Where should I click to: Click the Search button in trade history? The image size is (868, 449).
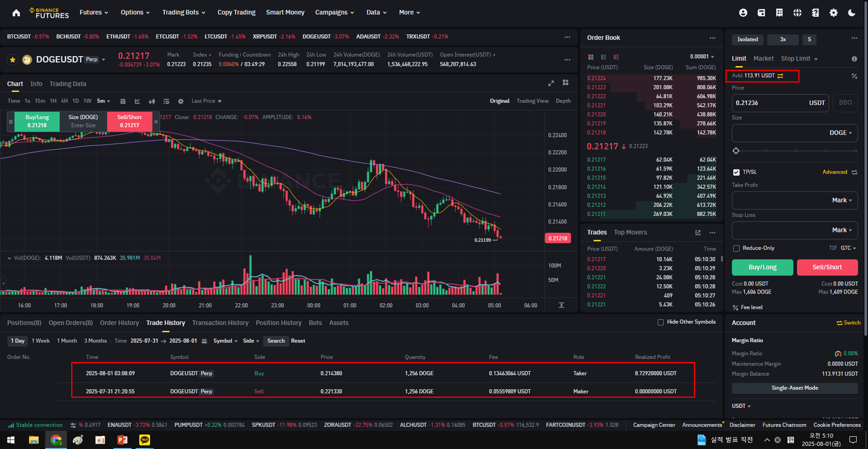point(276,341)
